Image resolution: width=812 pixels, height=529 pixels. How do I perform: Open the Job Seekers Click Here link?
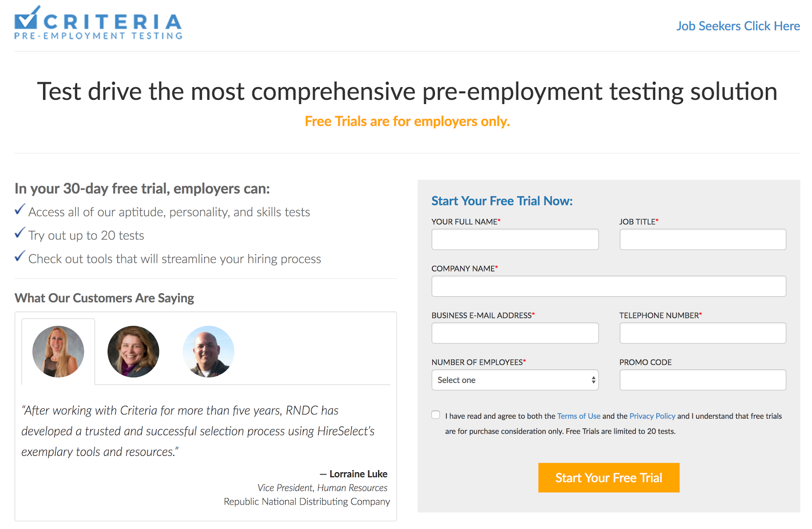pos(738,26)
